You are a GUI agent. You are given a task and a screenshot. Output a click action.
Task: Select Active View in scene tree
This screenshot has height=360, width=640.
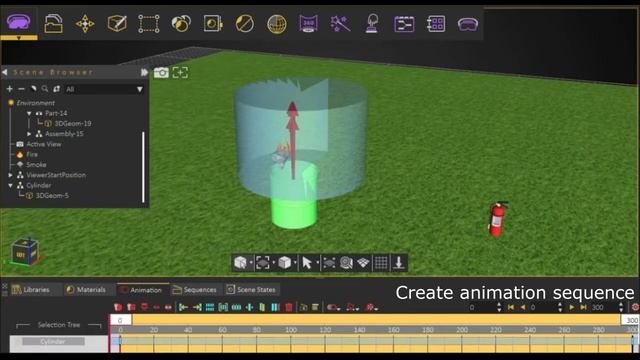44,144
